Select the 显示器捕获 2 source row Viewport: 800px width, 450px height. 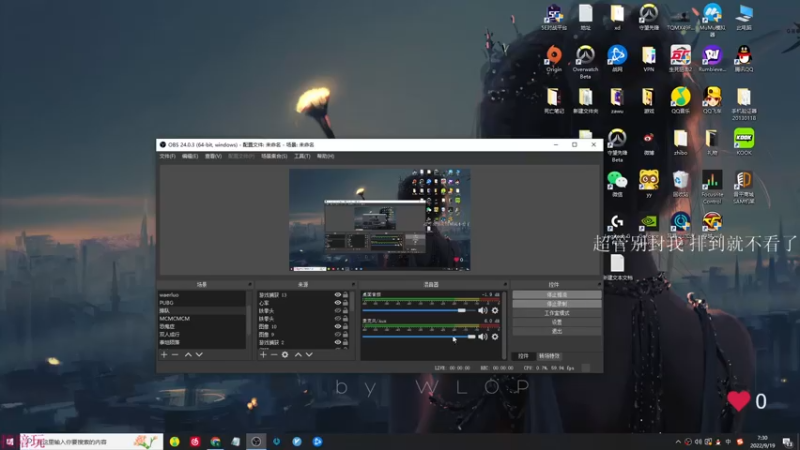click(303, 342)
